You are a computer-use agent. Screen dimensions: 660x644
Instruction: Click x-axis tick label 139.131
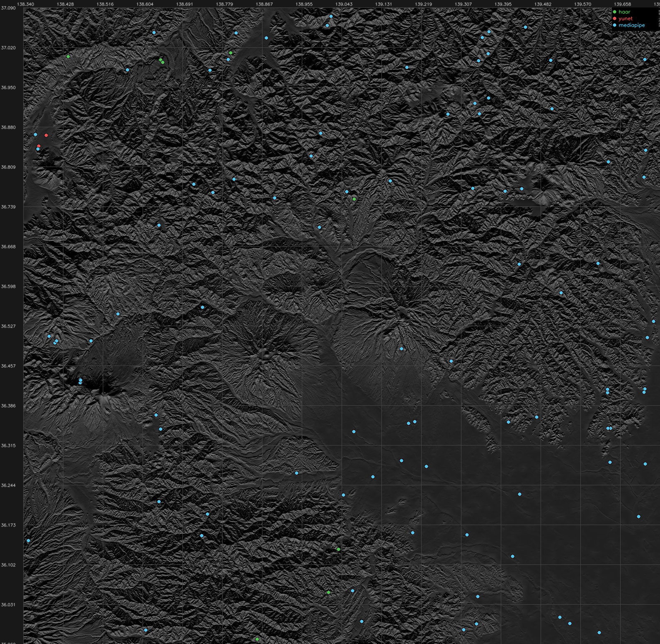pyautogui.click(x=384, y=4)
